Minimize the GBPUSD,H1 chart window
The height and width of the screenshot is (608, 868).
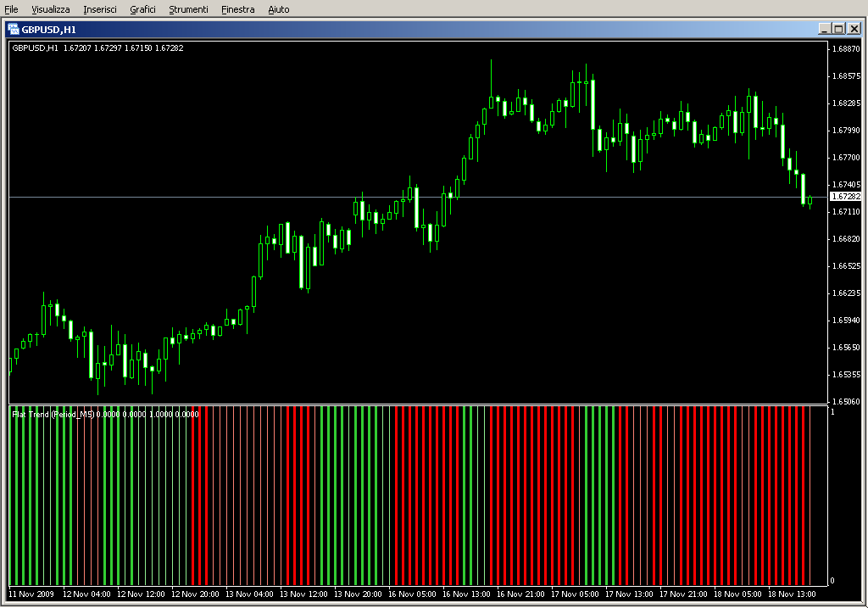coord(824,29)
